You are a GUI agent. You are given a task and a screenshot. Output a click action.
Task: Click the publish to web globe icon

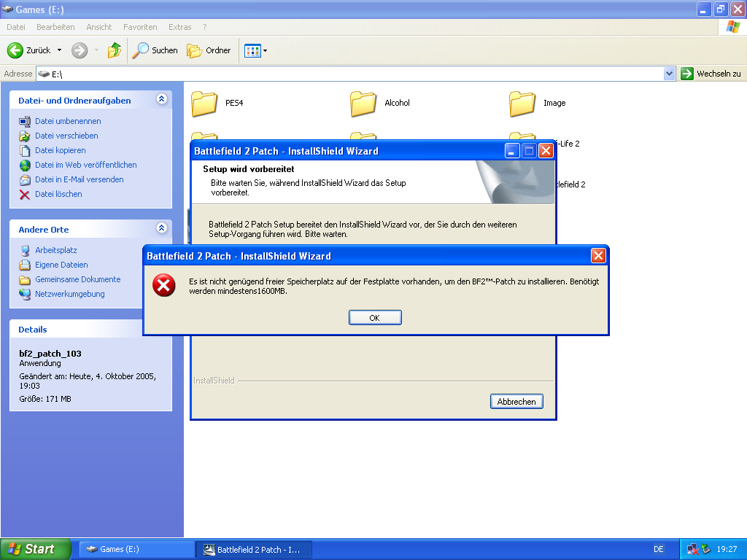point(24,166)
